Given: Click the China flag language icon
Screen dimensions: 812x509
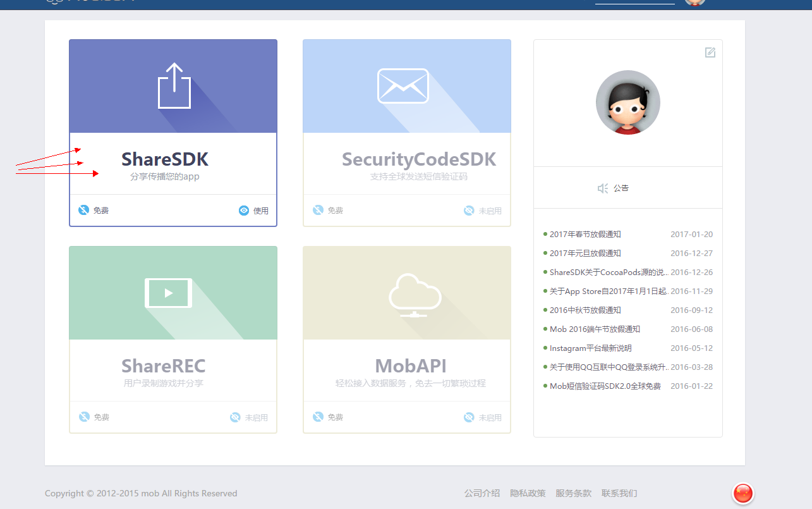Looking at the screenshot, I should (743, 493).
